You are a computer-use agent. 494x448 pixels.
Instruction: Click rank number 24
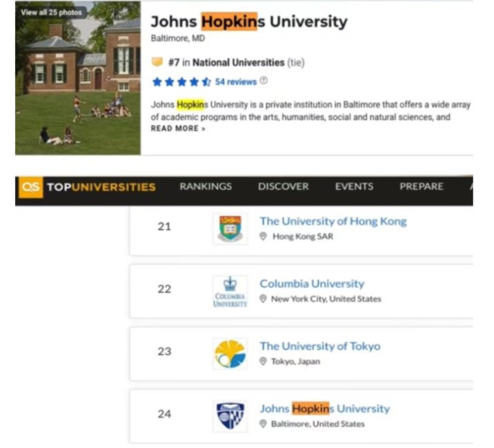pyautogui.click(x=164, y=413)
